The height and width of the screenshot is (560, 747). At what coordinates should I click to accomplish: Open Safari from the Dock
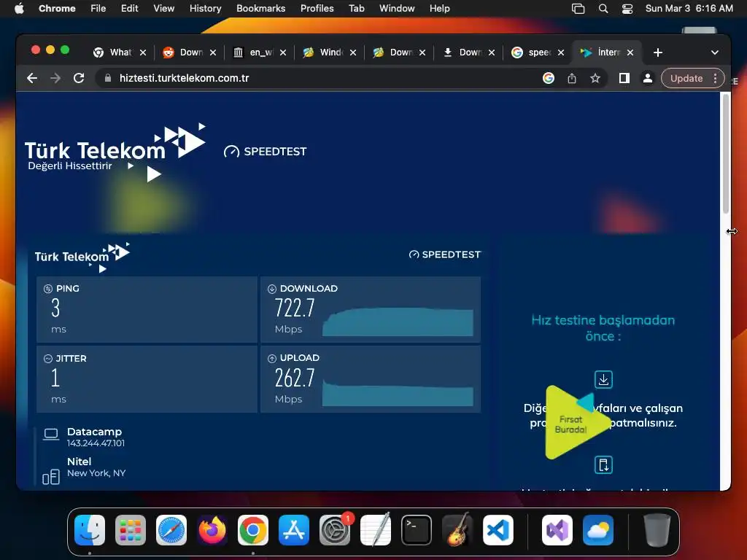pos(171,530)
